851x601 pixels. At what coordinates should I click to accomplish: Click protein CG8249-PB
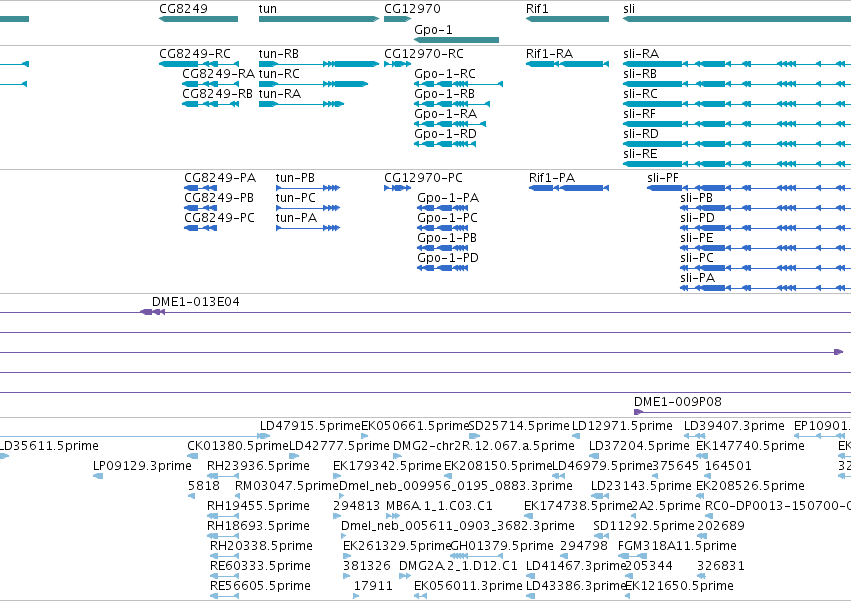coord(200,208)
